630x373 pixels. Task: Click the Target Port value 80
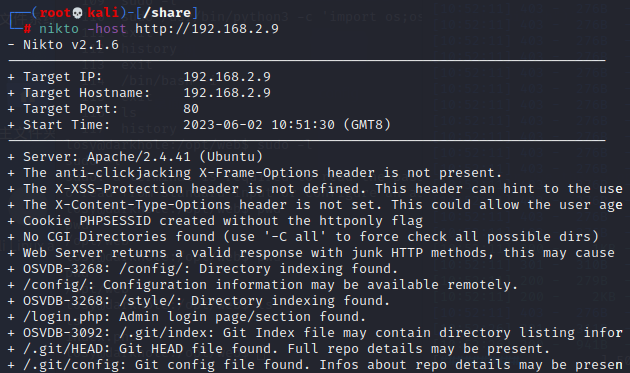point(191,109)
